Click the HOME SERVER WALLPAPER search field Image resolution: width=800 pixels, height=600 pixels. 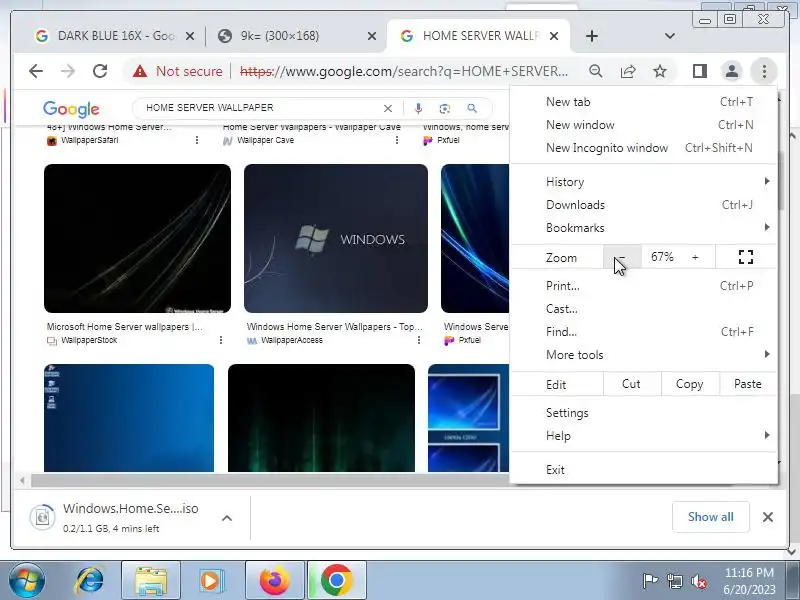260,108
